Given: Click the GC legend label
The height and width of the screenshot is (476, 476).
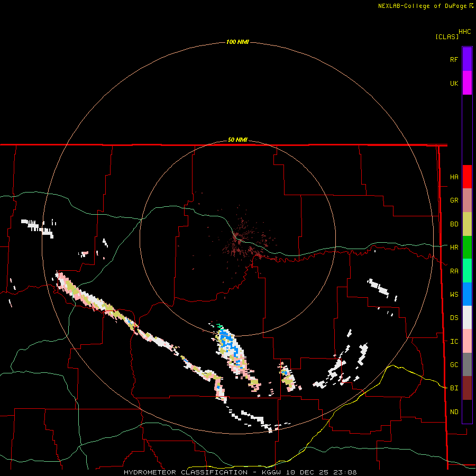Looking at the screenshot, I should [454, 364].
